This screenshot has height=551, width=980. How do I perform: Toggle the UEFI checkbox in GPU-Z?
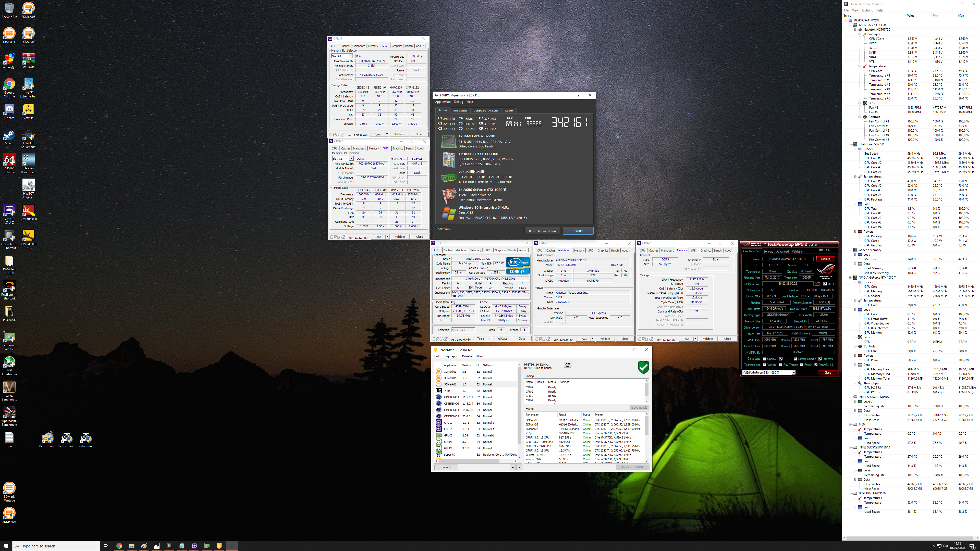click(825, 284)
